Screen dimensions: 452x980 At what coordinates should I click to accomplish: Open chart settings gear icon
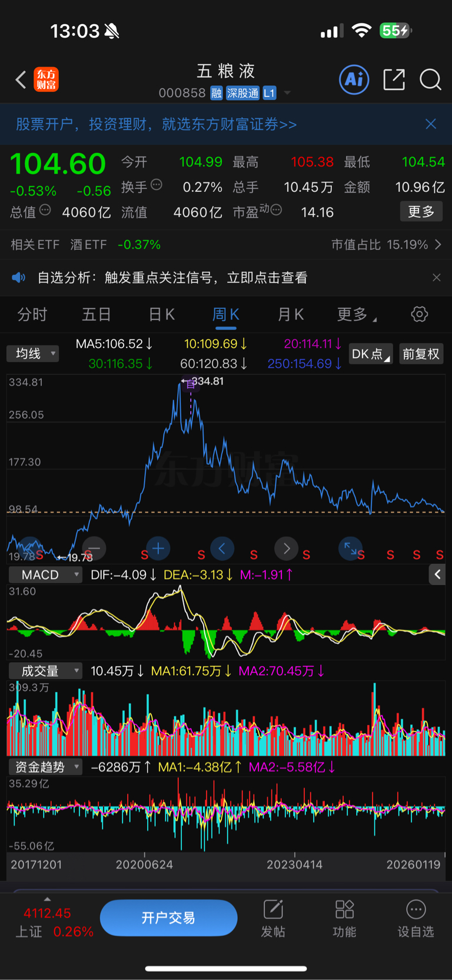click(x=419, y=314)
